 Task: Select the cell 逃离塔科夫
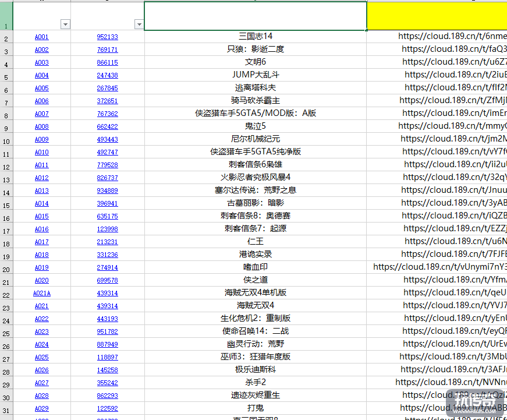256,88
